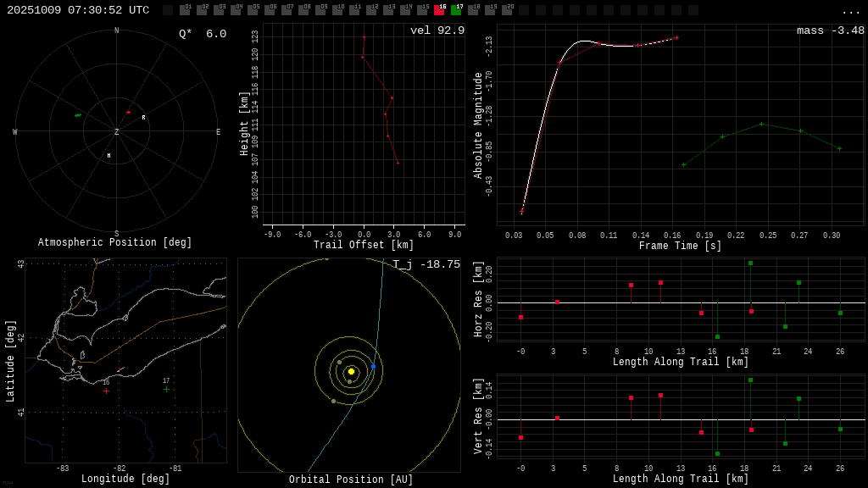
Task: Click the Z zenith label at polar center
Action: pos(117,131)
